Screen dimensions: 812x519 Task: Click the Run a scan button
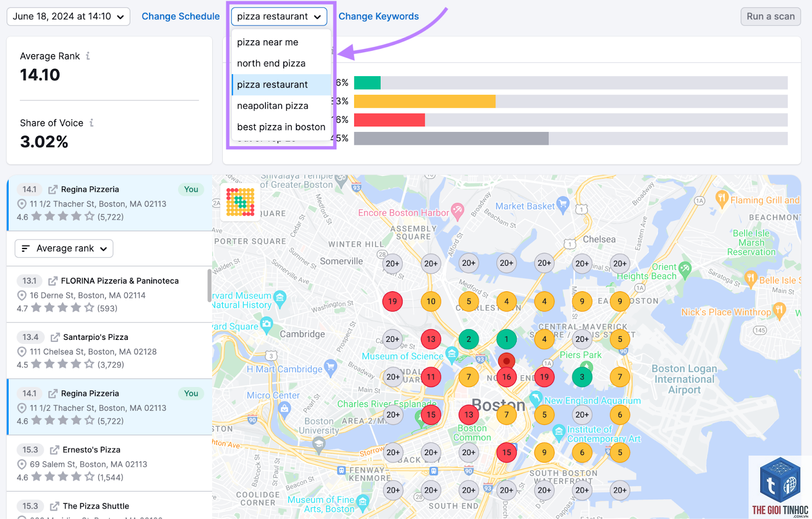pos(770,16)
